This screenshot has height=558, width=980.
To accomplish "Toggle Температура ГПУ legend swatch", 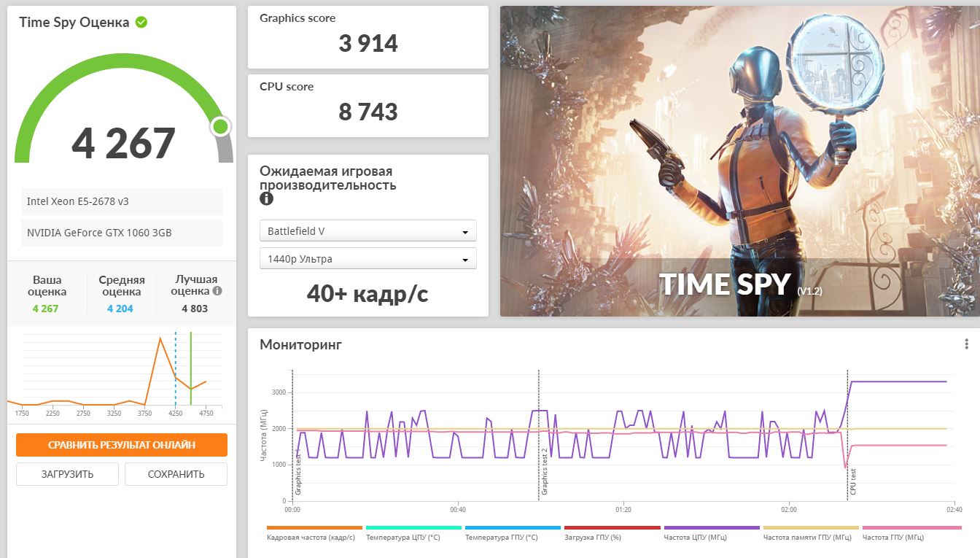I will point(513,527).
